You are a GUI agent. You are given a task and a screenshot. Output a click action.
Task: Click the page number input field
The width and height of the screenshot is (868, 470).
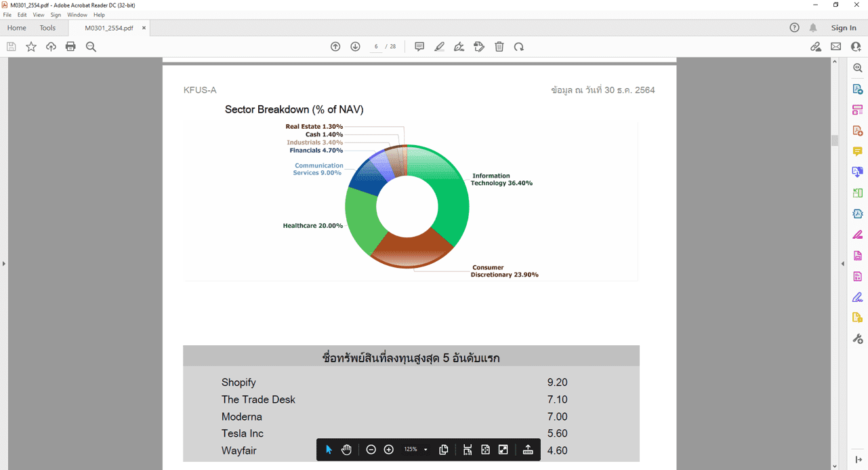pos(376,47)
